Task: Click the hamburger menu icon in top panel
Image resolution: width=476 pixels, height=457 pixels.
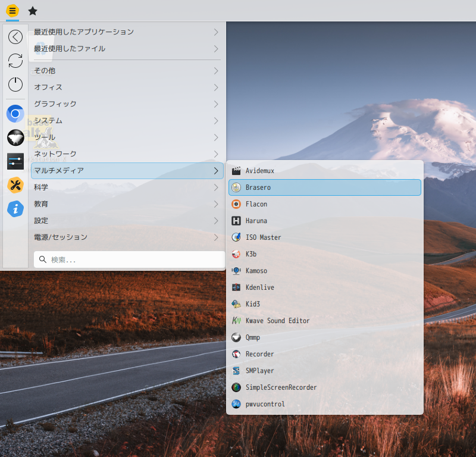Action: click(x=12, y=11)
